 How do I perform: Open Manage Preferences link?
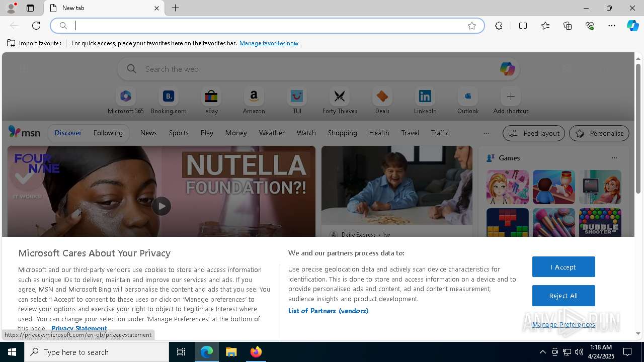click(x=563, y=324)
